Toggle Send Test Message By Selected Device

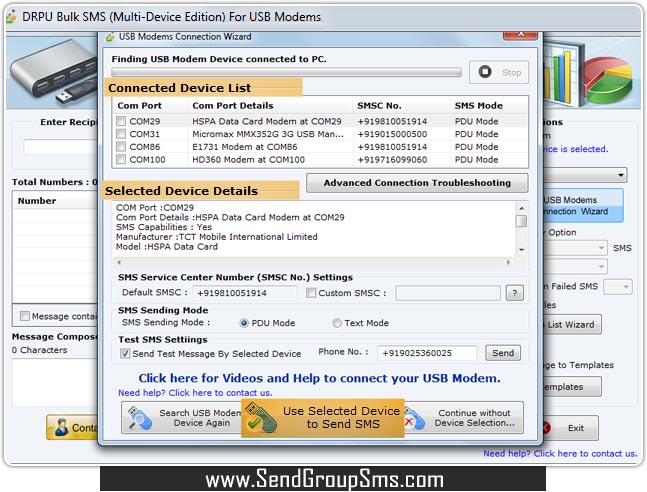pos(125,353)
